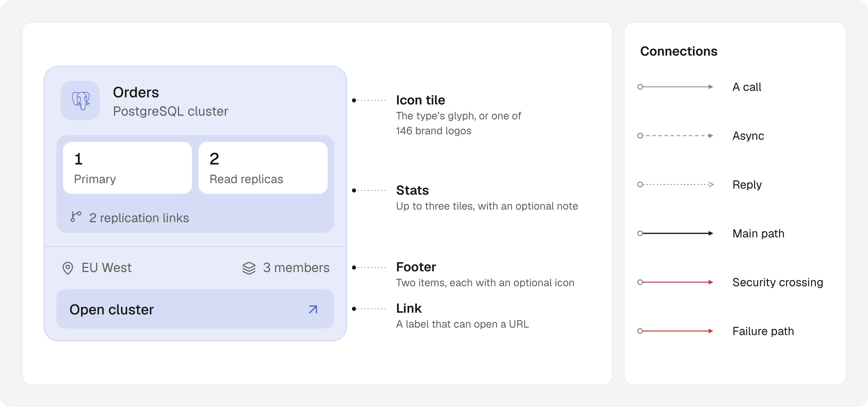Click the text '146 brand logos'
868x407 pixels.
coord(434,131)
